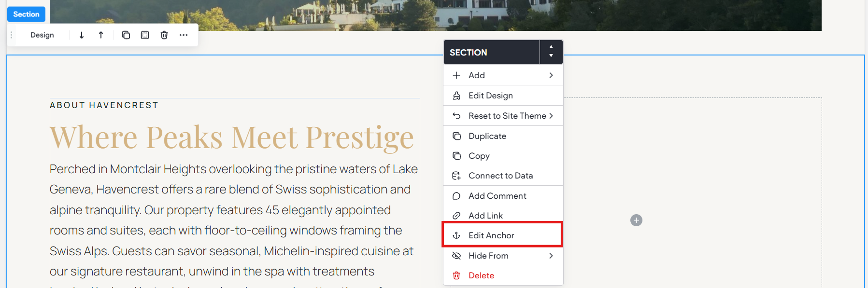Click the plus circle in the empty column
The width and height of the screenshot is (868, 288).
(x=636, y=220)
